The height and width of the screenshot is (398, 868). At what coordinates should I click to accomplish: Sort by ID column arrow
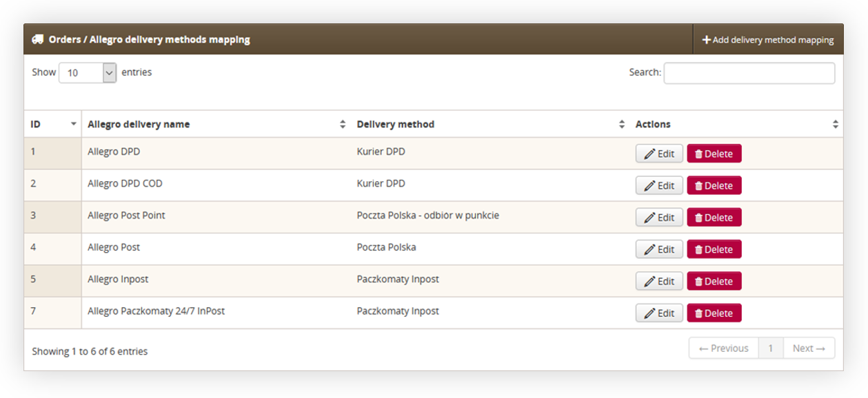coord(74,125)
